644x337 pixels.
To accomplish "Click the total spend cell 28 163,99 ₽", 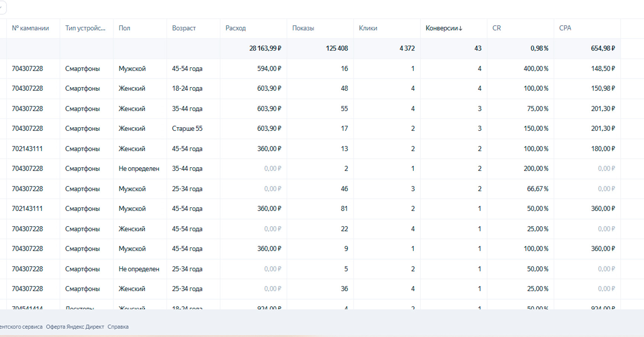I will point(265,48).
